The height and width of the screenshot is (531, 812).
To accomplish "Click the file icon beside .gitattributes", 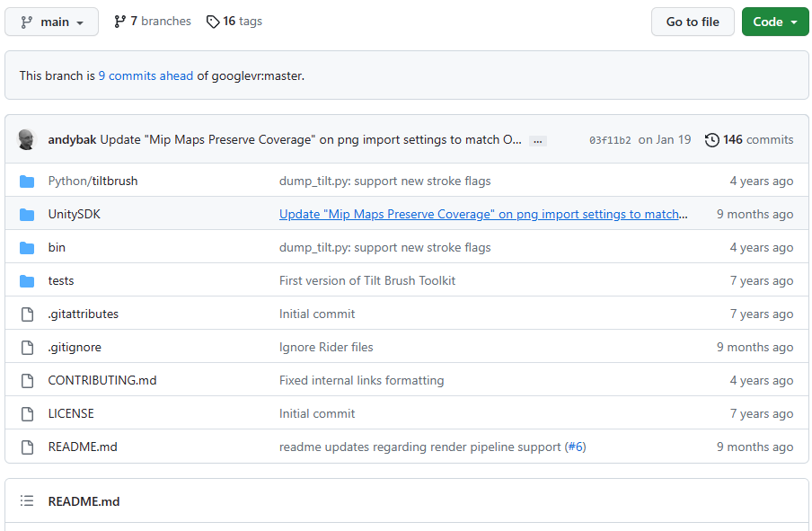I will pos(27,314).
